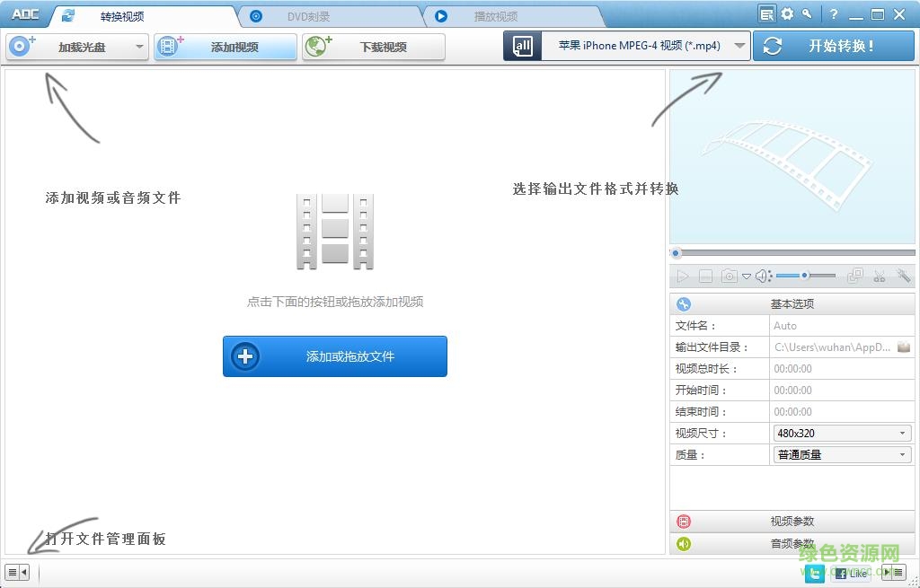920x588 pixels.
Task: Open the 质量 quality dropdown
Action: tap(840, 454)
